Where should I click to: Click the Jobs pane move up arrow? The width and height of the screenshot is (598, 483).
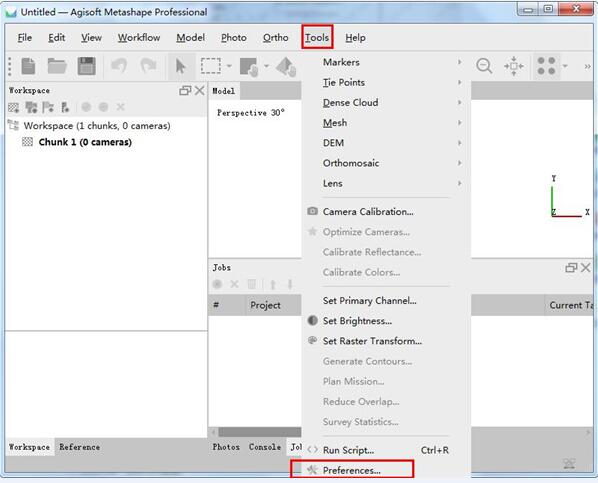coord(273,285)
